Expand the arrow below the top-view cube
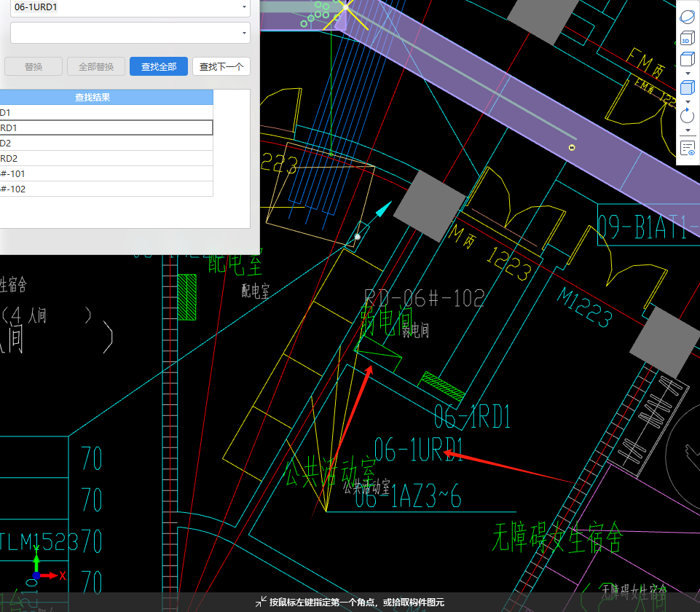The width and height of the screenshot is (700, 612). tap(688, 73)
